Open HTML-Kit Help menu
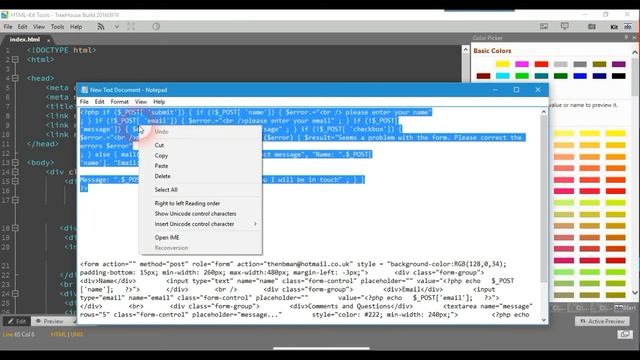This screenshot has height=360, width=640. coord(76,27)
